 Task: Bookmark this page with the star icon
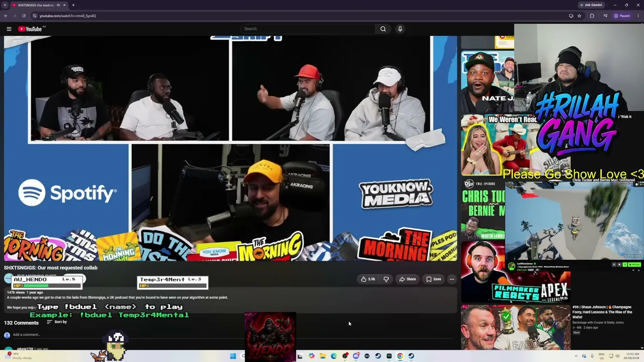pos(579,16)
